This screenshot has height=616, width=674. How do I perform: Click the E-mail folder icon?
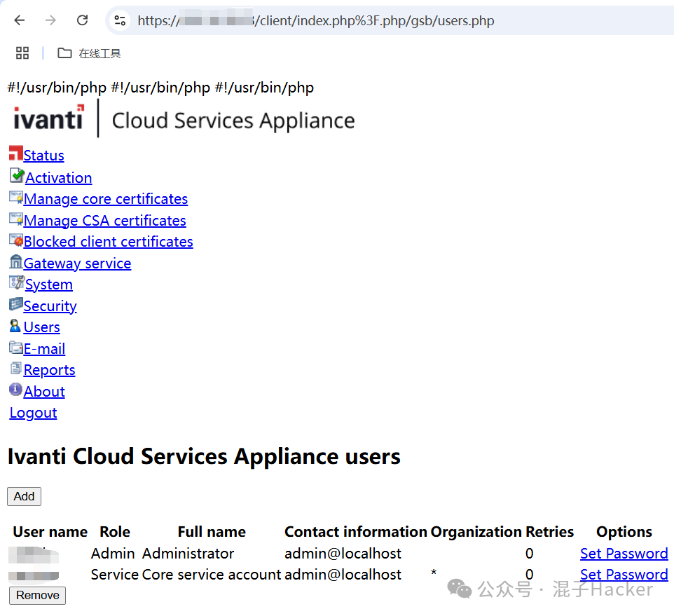(16, 347)
